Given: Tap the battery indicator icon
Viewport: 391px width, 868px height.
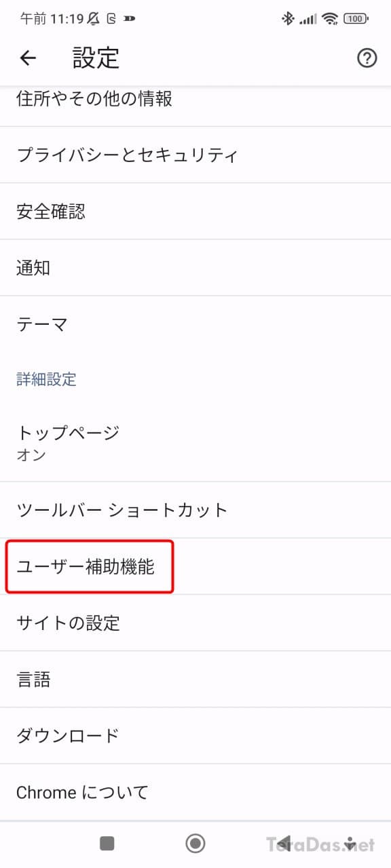Looking at the screenshot, I should [x=356, y=19].
